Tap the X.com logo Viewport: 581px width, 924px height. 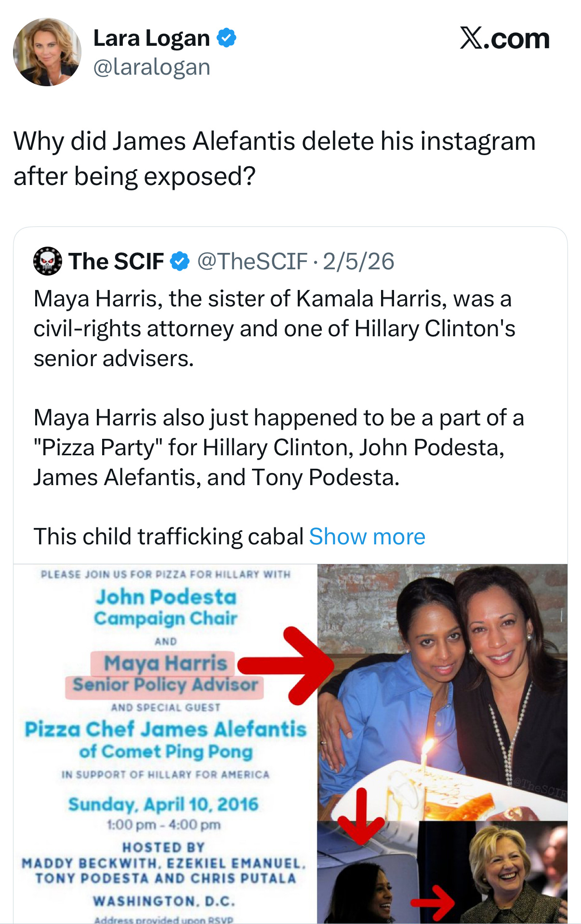pyautogui.click(x=504, y=39)
